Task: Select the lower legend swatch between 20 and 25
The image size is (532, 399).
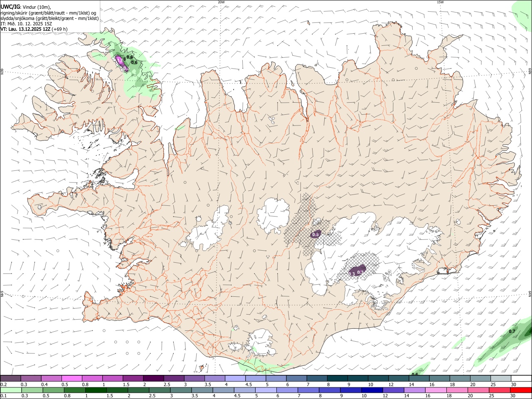Action: 478,390
